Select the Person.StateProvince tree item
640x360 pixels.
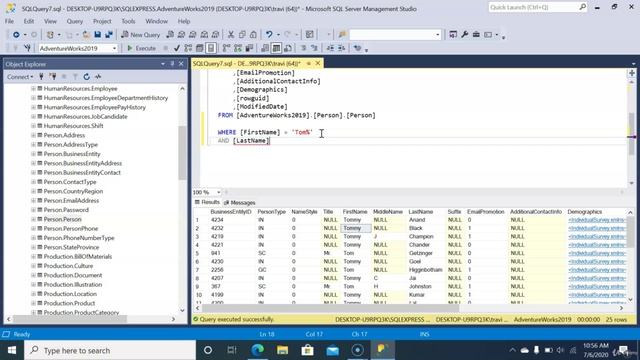coord(71,247)
